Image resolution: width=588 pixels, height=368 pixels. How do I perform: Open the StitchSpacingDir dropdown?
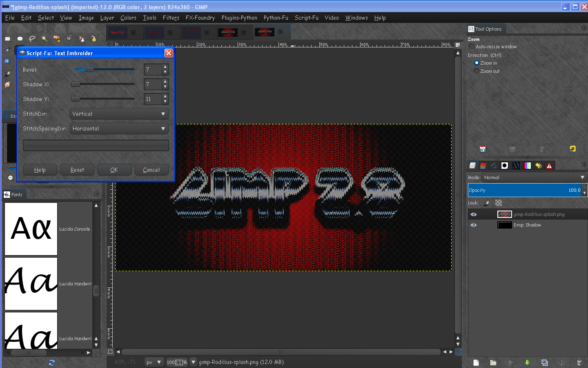point(119,128)
